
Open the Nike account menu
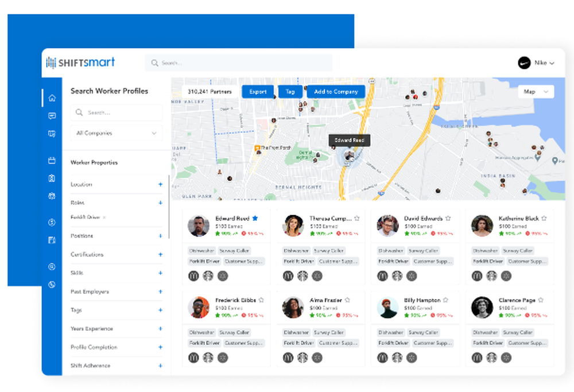click(x=537, y=63)
